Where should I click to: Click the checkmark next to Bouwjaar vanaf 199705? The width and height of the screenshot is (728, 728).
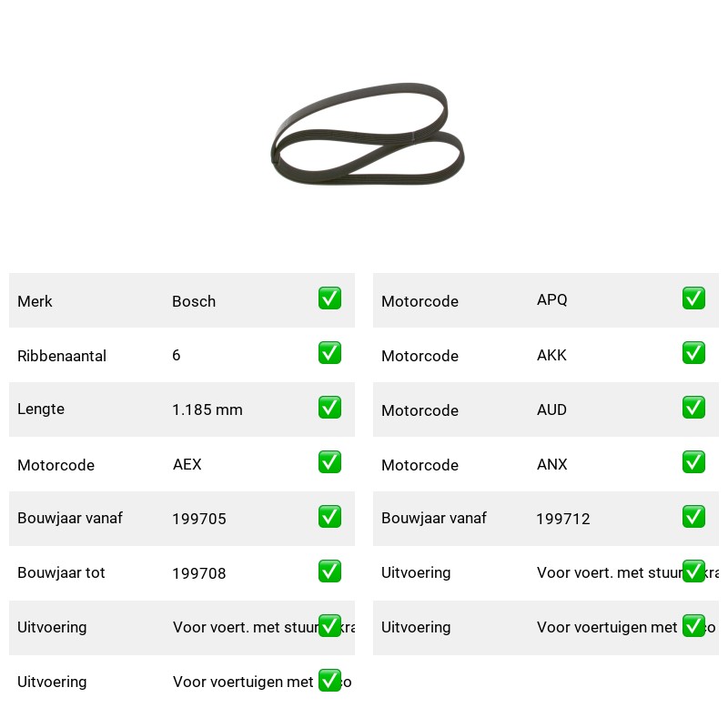pos(329,517)
